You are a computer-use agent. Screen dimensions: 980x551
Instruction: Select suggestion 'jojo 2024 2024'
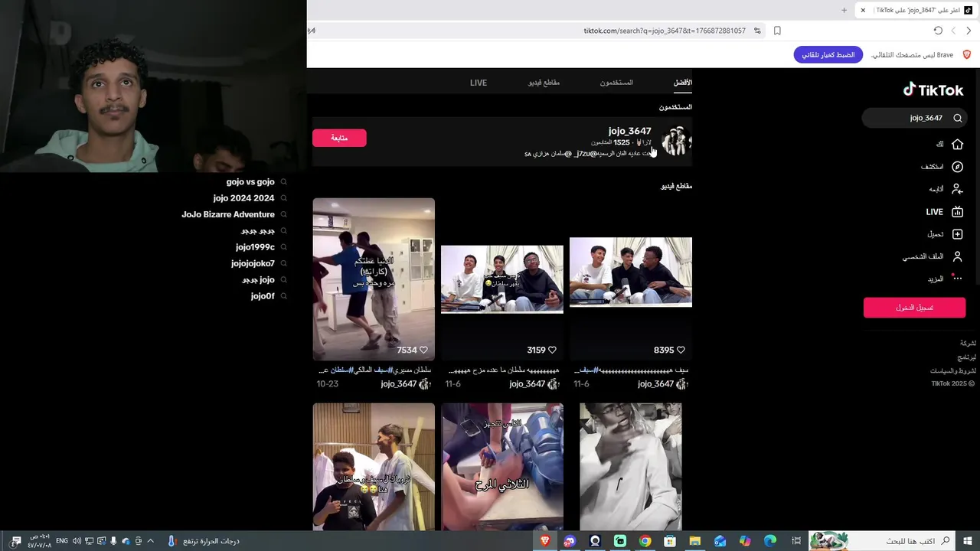tap(243, 198)
